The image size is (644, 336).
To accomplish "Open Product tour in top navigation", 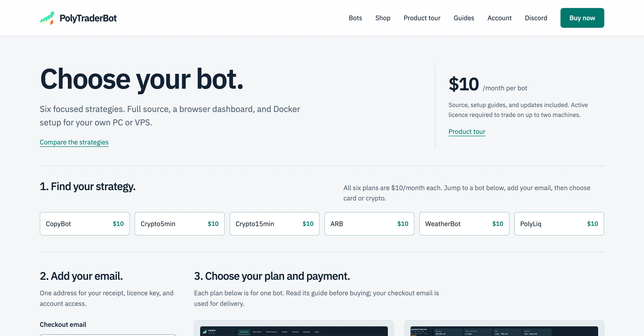I will pyautogui.click(x=422, y=18).
